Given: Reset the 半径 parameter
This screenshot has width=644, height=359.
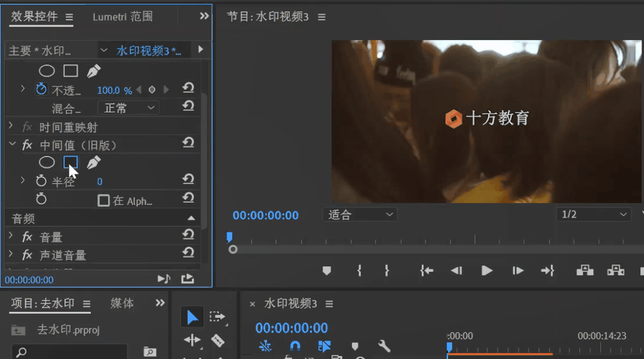Looking at the screenshot, I should coord(188,179).
